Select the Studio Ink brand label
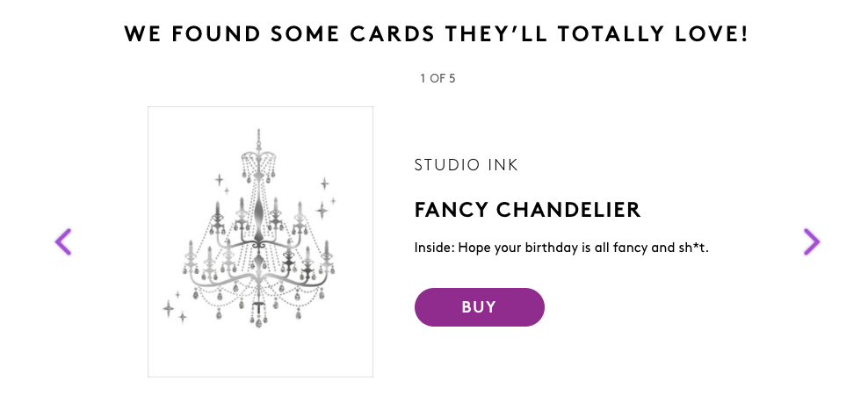This screenshot has height=417, width=868. (466, 165)
